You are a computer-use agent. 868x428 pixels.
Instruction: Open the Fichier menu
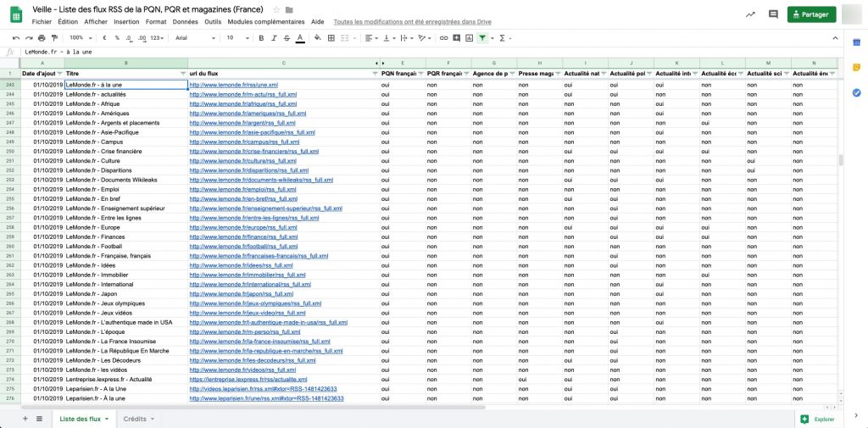(x=42, y=22)
